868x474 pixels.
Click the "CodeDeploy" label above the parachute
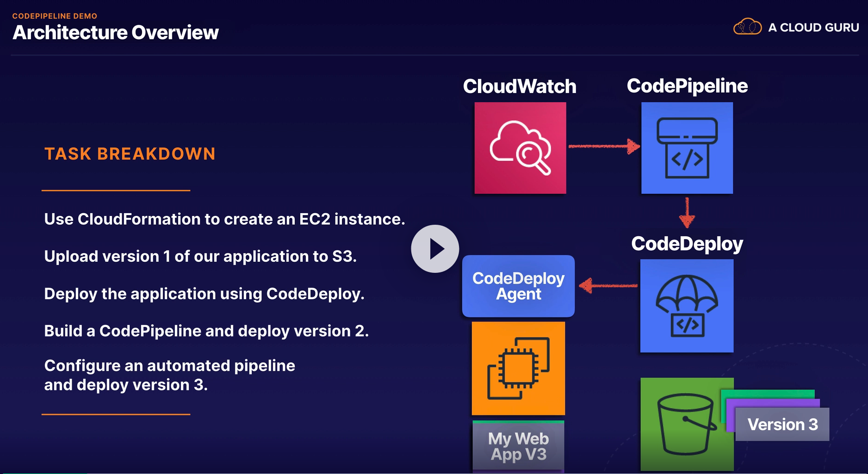687,244
